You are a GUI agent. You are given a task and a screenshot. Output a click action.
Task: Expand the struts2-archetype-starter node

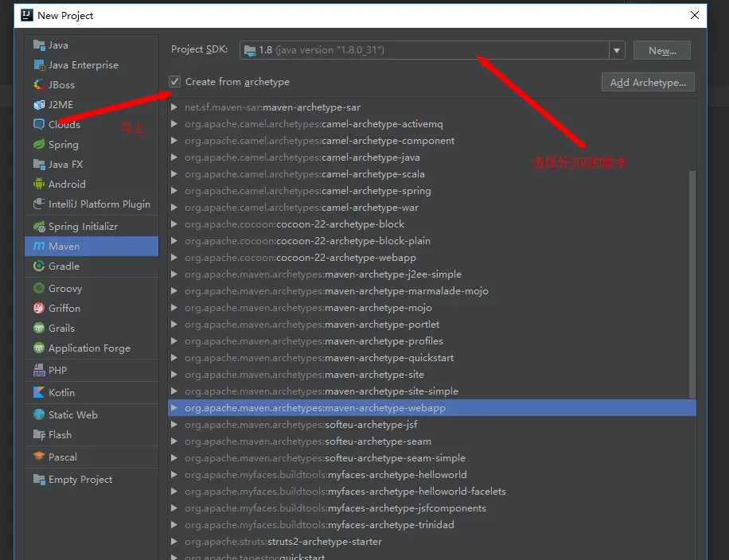(173, 542)
